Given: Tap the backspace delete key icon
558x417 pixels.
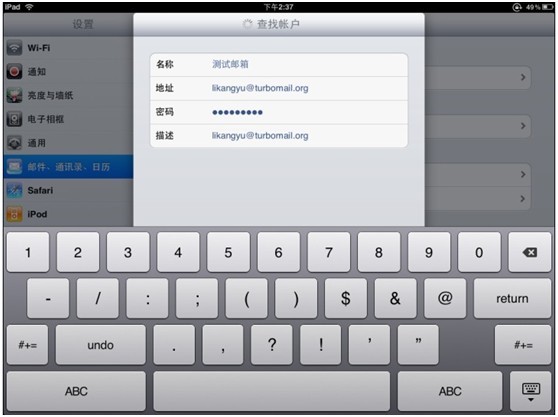Looking at the screenshot, I should (530, 252).
